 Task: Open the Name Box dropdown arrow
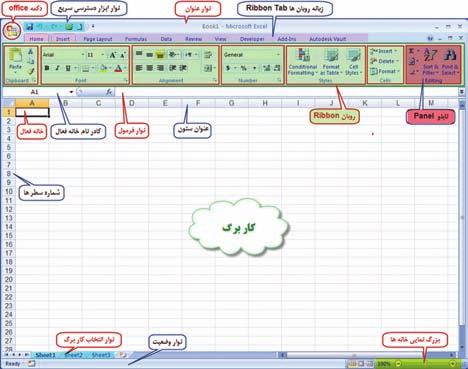coord(71,92)
